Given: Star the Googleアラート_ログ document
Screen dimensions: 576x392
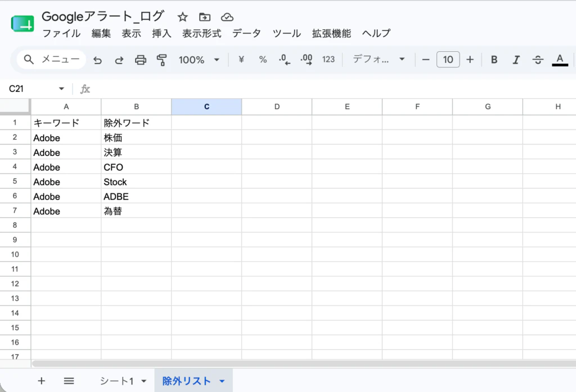Looking at the screenshot, I should coord(183,17).
